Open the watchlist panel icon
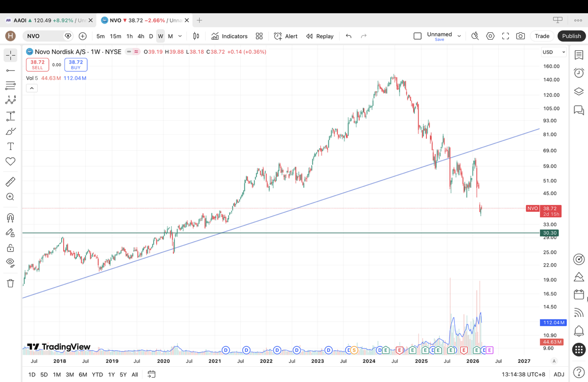Screen dimensions: 588x382 [x=579, y=55]
